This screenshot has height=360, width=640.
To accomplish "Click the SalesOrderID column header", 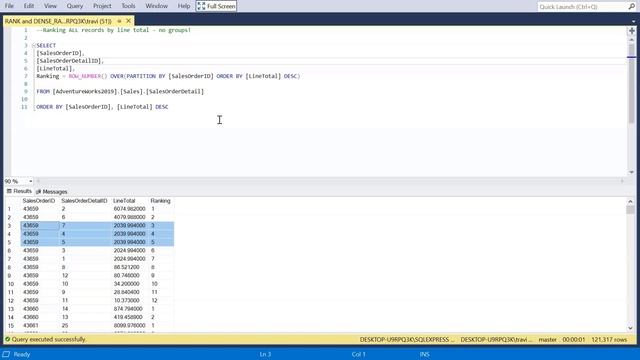I will point(39,201).
